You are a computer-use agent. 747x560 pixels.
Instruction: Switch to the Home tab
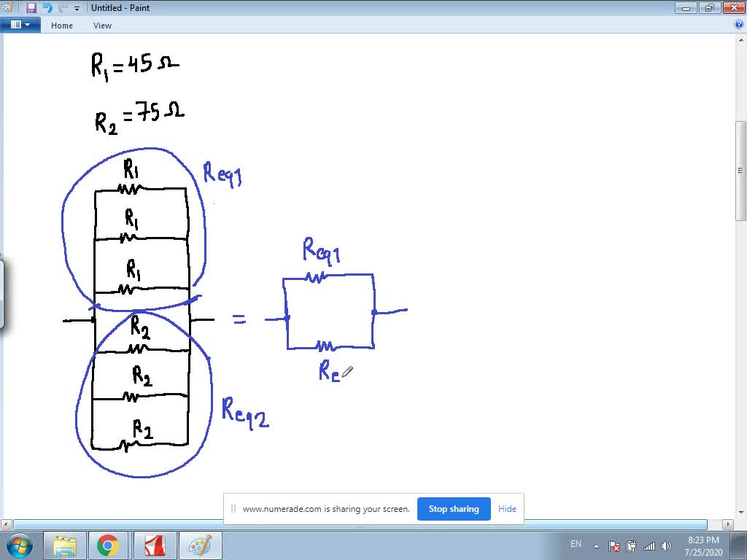click(x=61, y=25)
